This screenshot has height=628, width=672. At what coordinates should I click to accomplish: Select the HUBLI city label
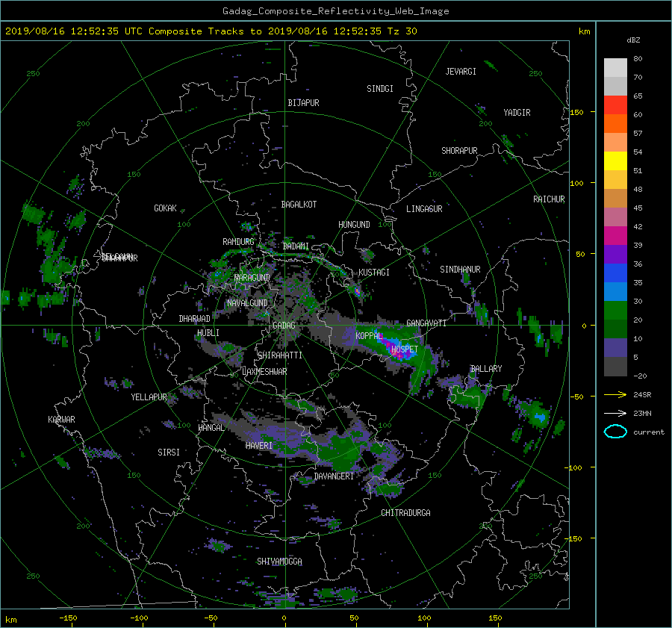point(208,333)
